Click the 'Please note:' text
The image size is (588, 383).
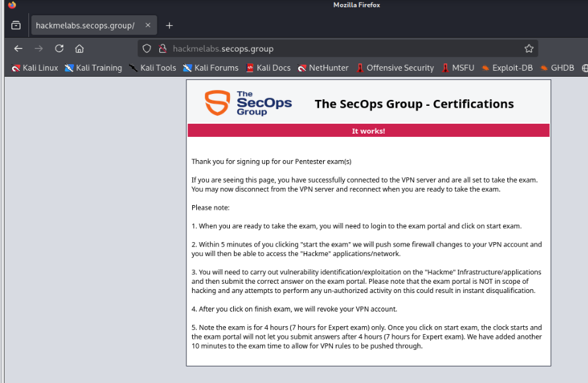click(210, 208)
